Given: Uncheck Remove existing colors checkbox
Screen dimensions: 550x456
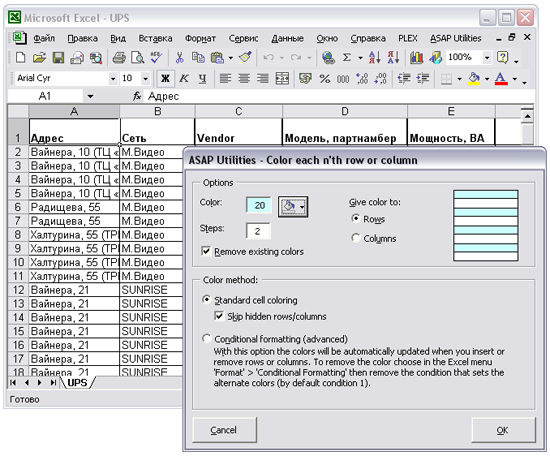Looking at the screenshot, I should [x=206, y=251].
